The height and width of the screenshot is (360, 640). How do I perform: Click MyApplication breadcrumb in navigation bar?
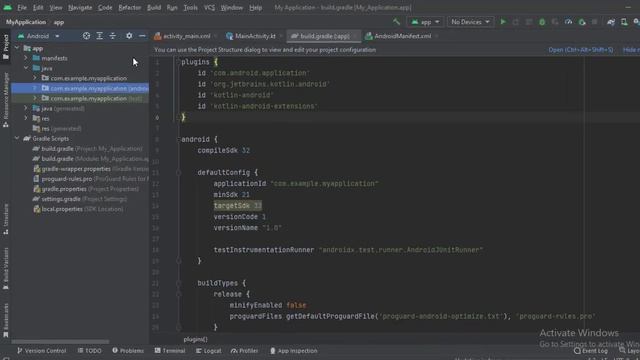[26, 22]
